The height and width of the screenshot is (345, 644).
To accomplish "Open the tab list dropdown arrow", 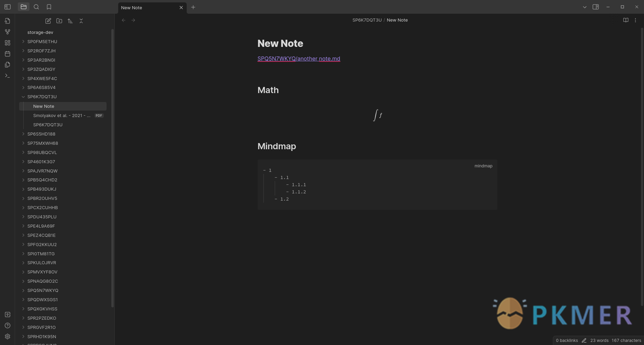I will pos(585,7).
